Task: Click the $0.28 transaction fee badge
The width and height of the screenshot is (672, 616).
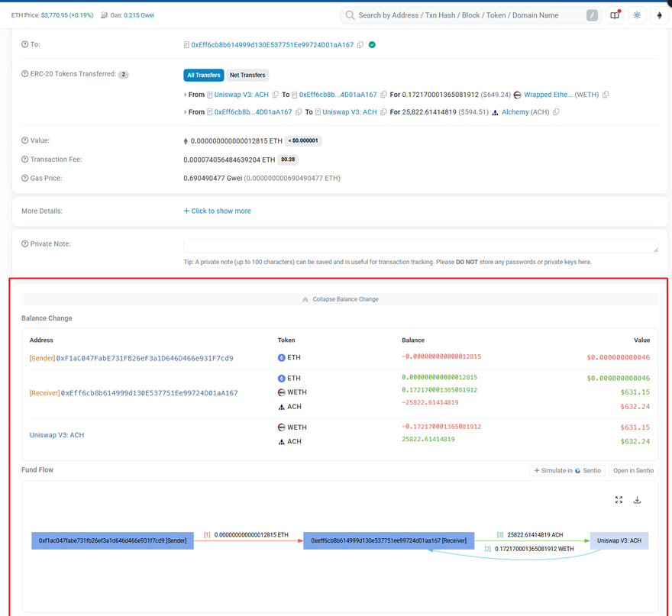Action: coord(288,160)
